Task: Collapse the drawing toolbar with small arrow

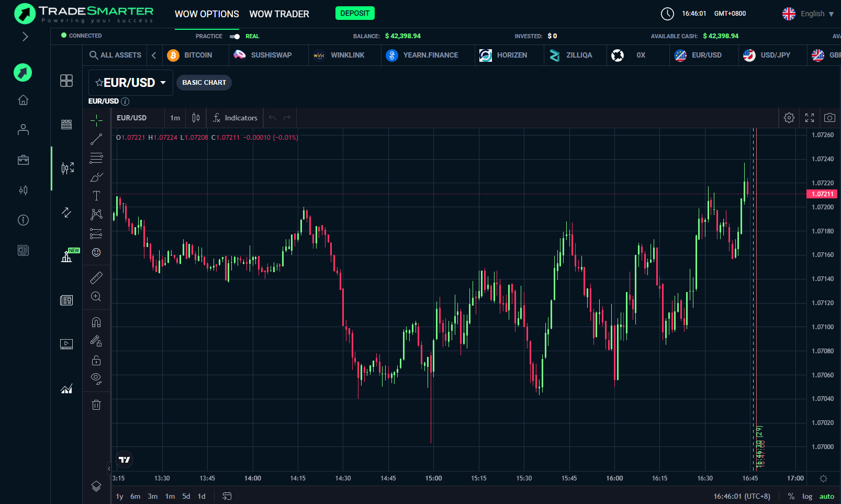Action: tap(109, 468)
